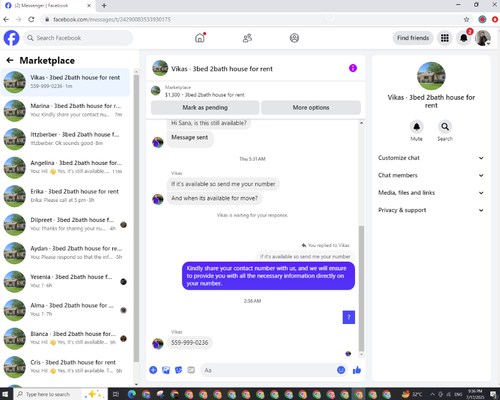This screenshot has height=400, width=500.
Task: Click the Windows Type here to search box
Action: (47, 394)
